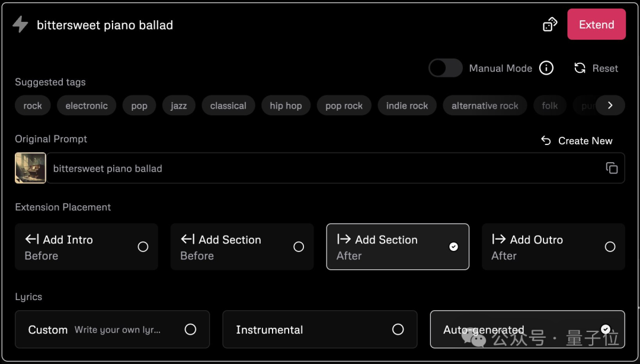This screenshot has height=364, width=640.
Task: Add the alternative rock tag
Action: (x=485, y=105)
